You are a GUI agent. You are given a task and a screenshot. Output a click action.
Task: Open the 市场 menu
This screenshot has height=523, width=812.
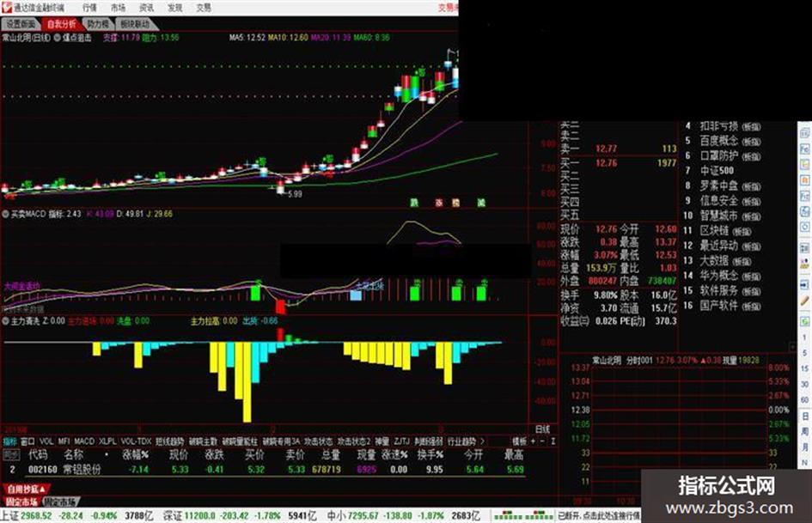[x=118, y=8]
